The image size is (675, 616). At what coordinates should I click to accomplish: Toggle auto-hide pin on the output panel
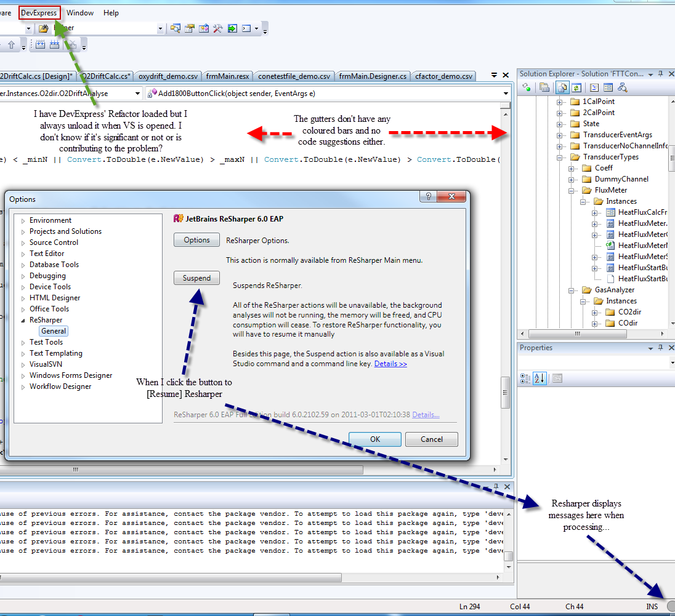pos(496,487)
